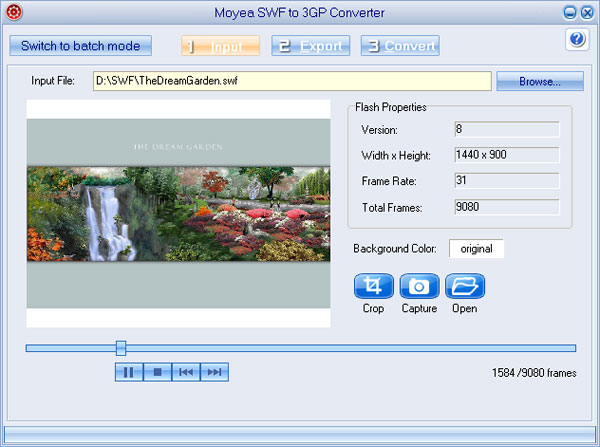Open the Crop tool
The height and width of the screenshot is (447, 600).
(x=373, y=286)
